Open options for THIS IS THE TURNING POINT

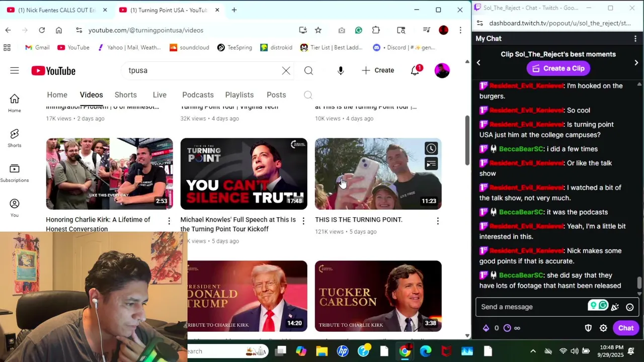point(438,221)
